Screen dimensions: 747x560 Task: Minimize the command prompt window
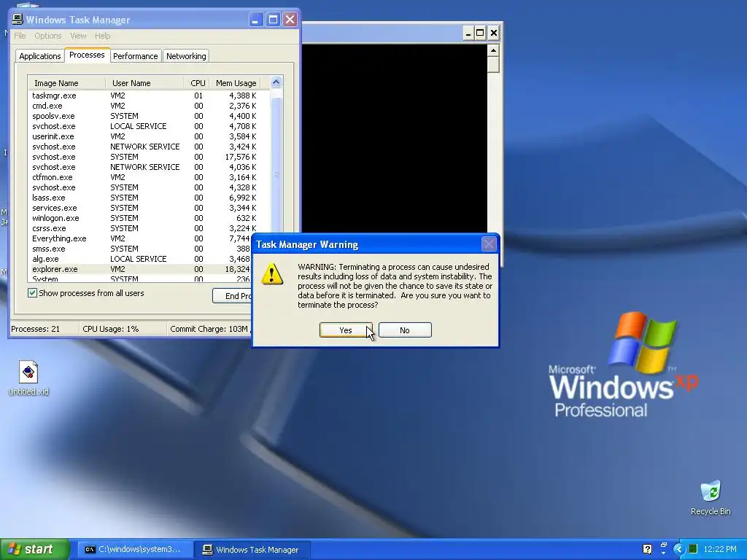[x=468, y=33]
